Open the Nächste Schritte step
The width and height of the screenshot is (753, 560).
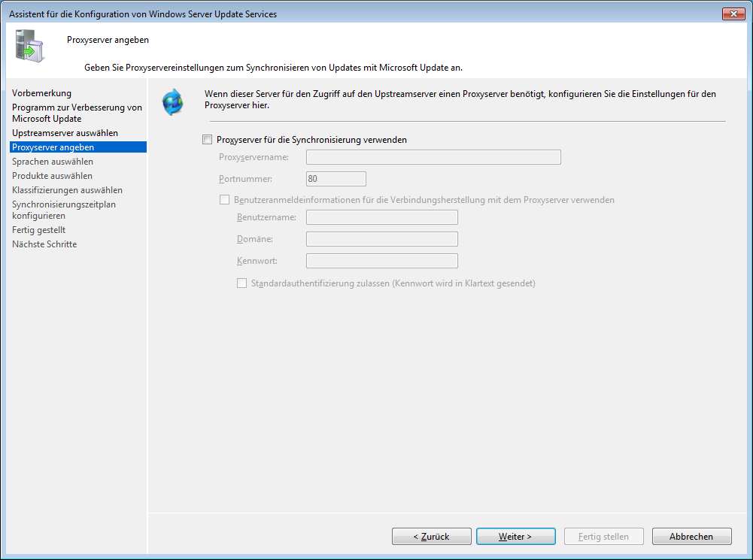pos(44,244)
